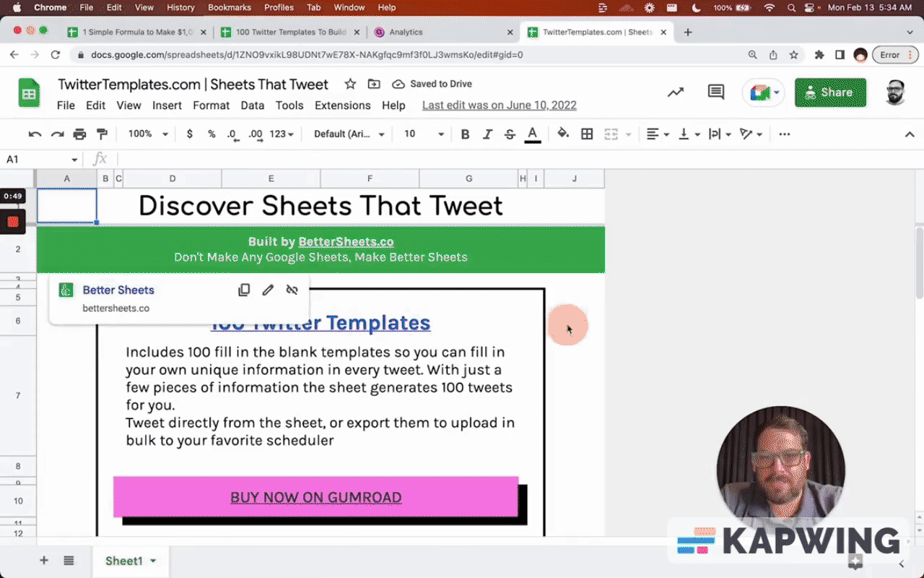Open last edit version history link
Image resolution: width=924 pixels, height=578 pixels.
[x=500, y=105]
